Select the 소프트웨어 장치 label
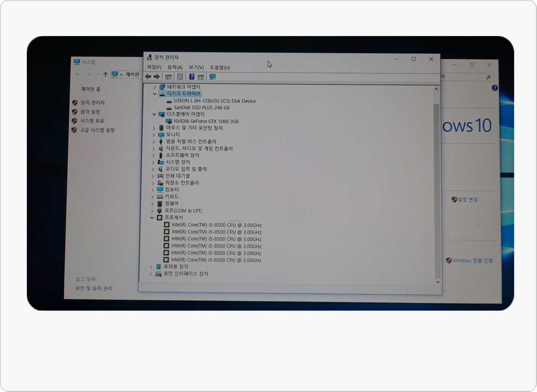 pos(182,155)
